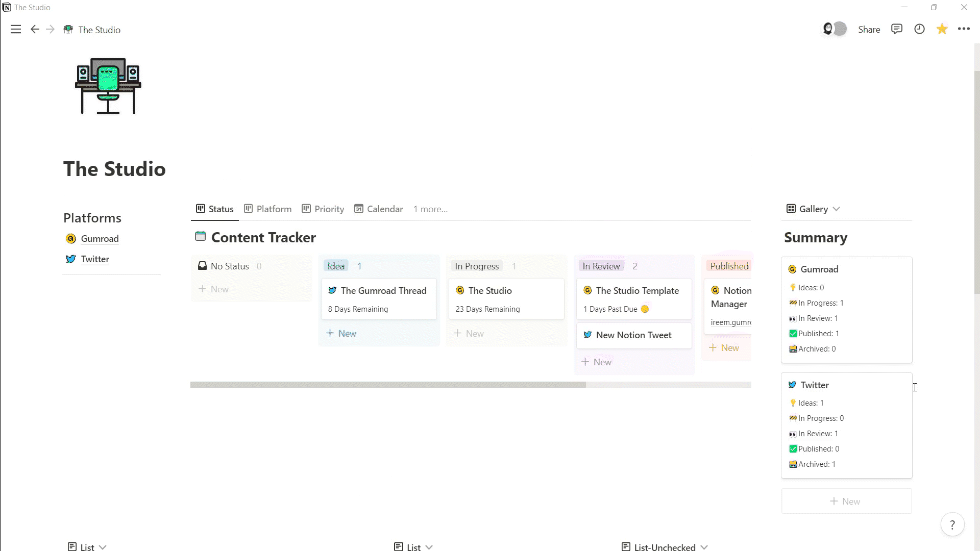Screen dimensions: 980x551
Task: Click '1 Days Past Due' text
Action: click(610, 309)
